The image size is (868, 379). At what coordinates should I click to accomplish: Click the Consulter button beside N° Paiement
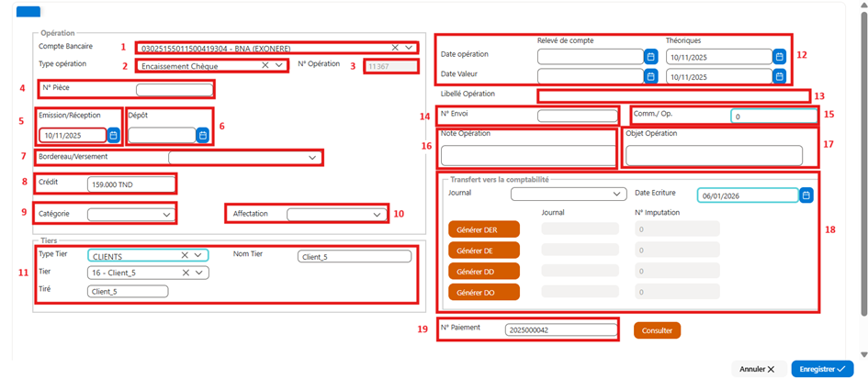(x=657, y=330)
